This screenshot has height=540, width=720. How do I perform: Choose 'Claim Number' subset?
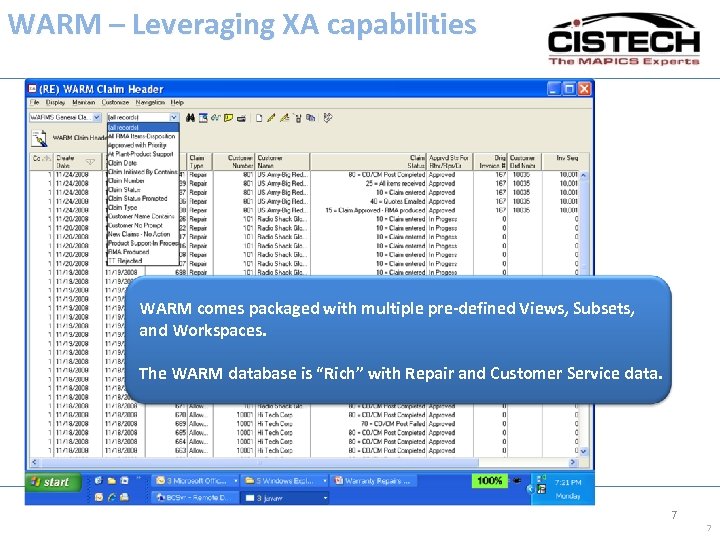point(143,180)
